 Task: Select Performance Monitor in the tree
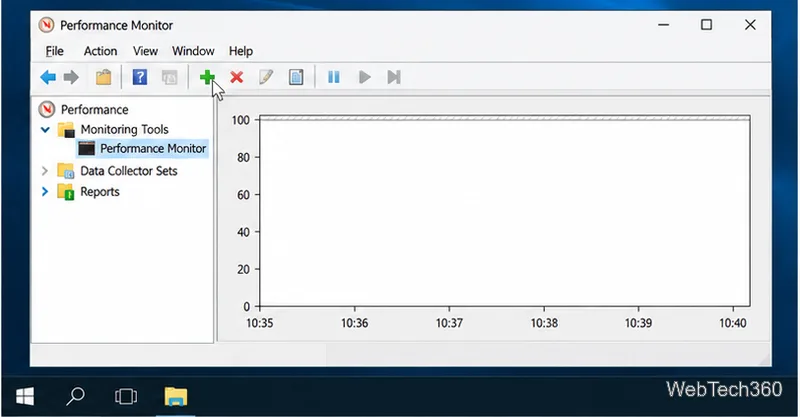click(153, 149)
